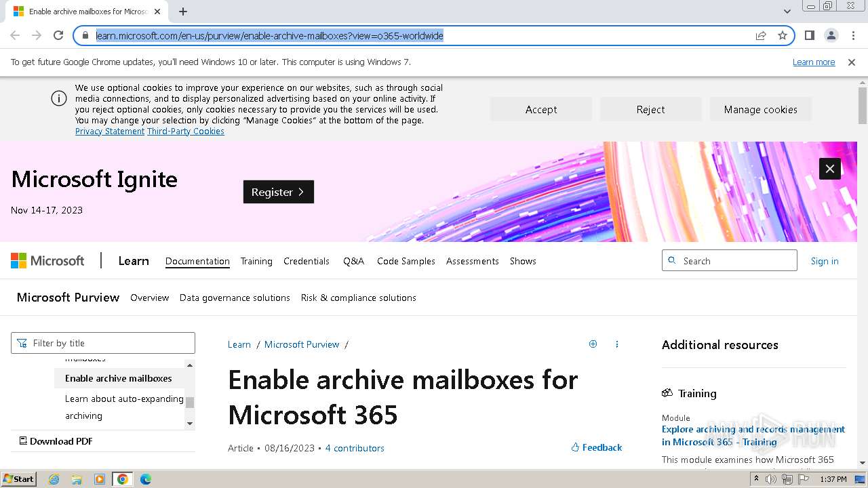Viewport: 868px width, 488px height.
Task: Go to the Learn home link
Action: coord(134,261)
